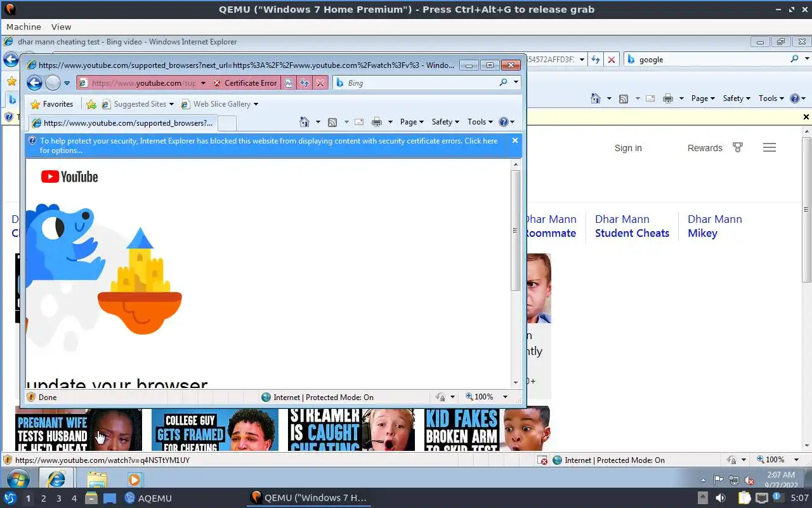Expand address bar autocomplete in popup

pos(203,83)
